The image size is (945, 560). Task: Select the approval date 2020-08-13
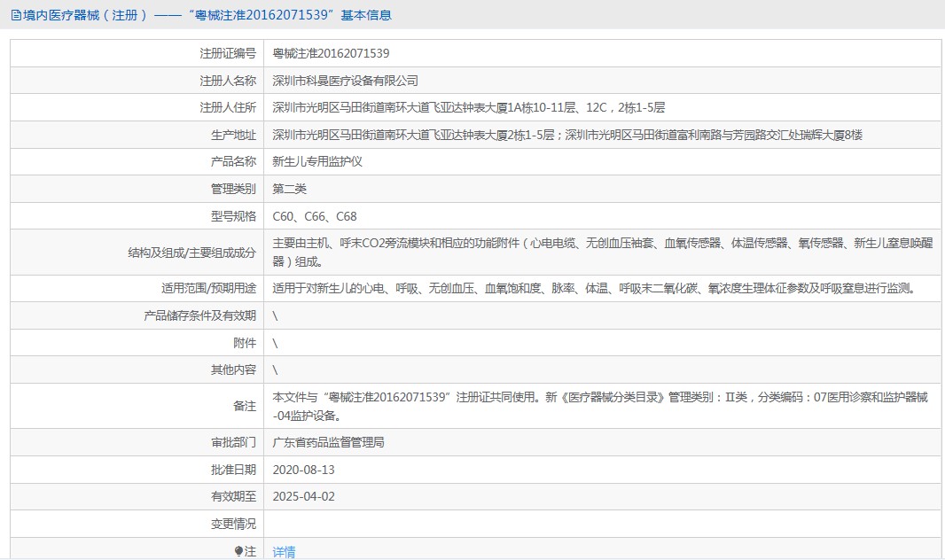304,470
